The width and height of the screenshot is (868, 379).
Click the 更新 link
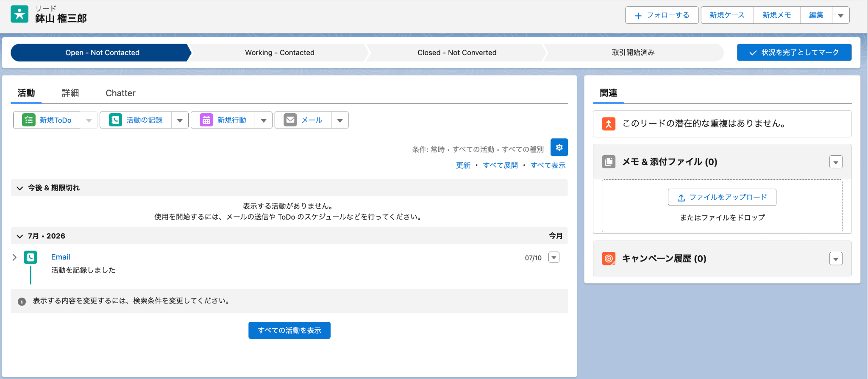463,165
